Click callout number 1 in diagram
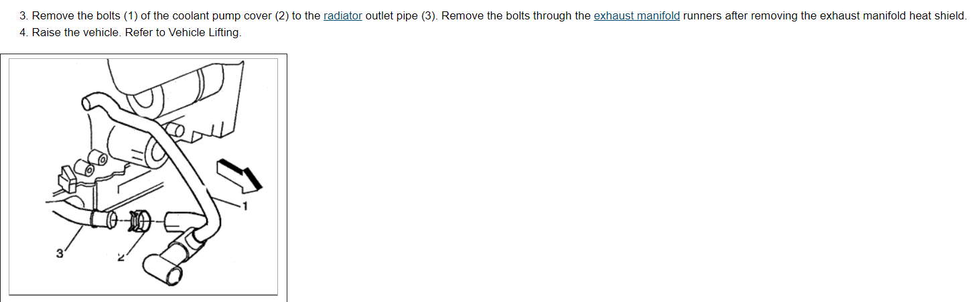 click(244, 206)
